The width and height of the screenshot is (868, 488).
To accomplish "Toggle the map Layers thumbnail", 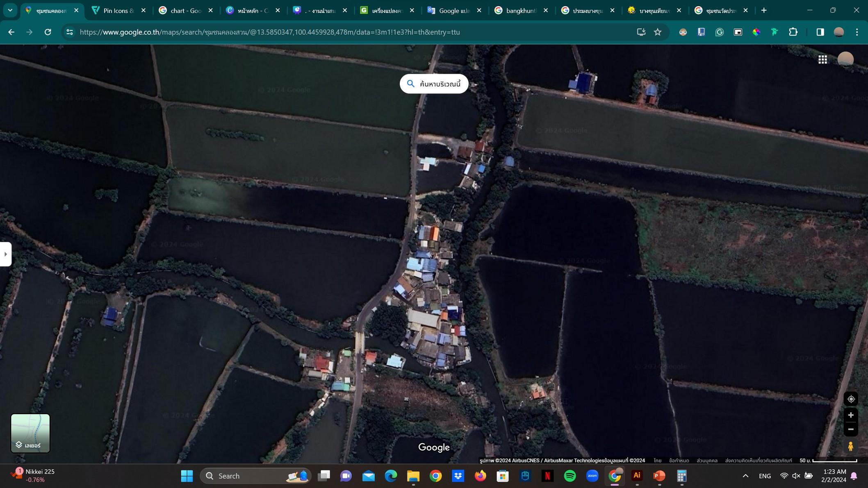I will tap(30, 433).
